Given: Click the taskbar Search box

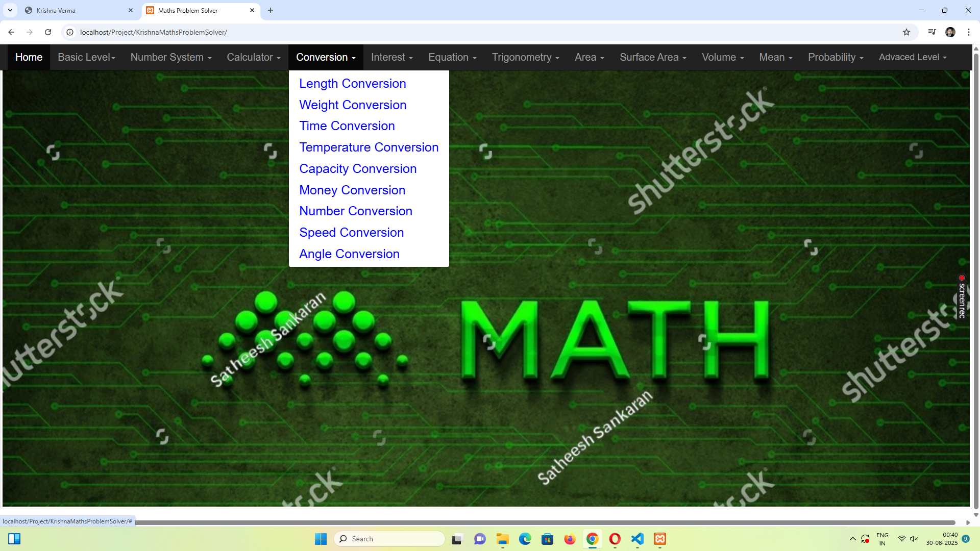Looking at the screenshot, I should pos(389,539).
